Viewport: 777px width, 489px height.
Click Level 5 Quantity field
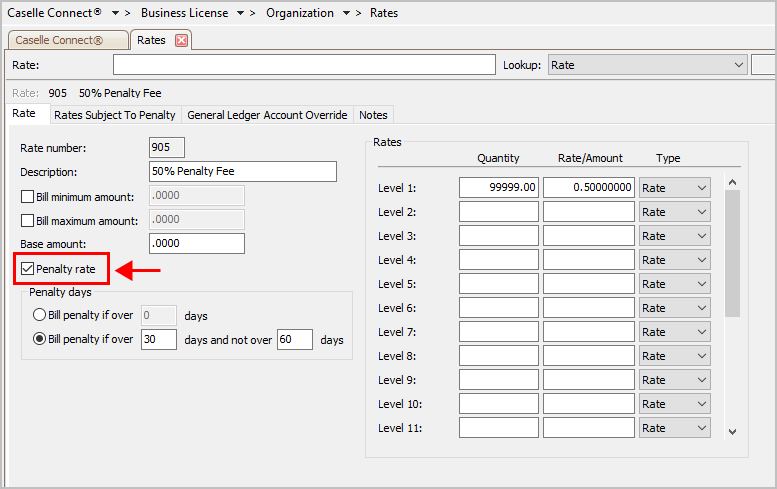[499, 284]
